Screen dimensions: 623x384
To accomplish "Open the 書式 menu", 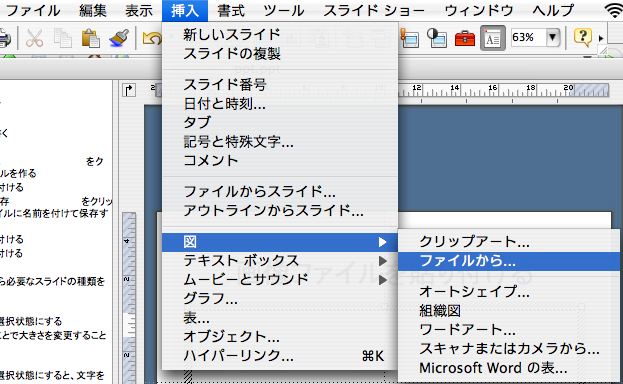I will (231, 10).
